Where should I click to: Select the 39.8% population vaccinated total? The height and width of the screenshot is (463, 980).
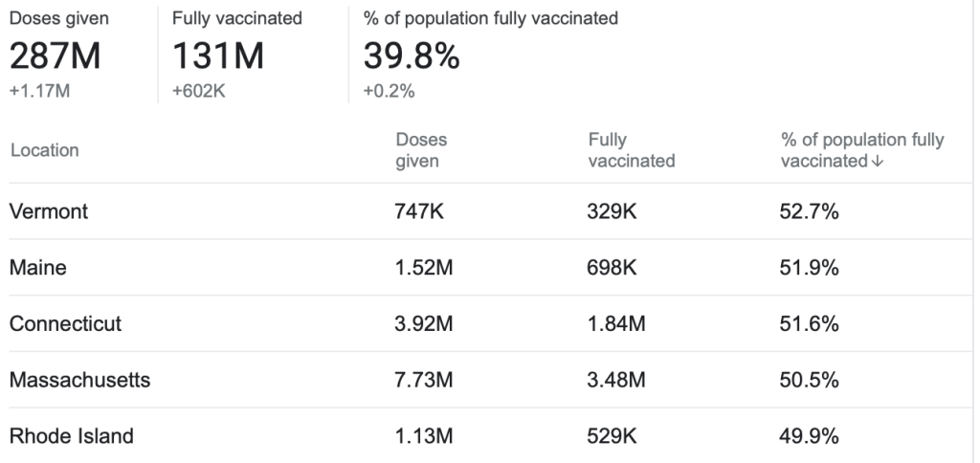pyautogui.click(x=412, y=58)
